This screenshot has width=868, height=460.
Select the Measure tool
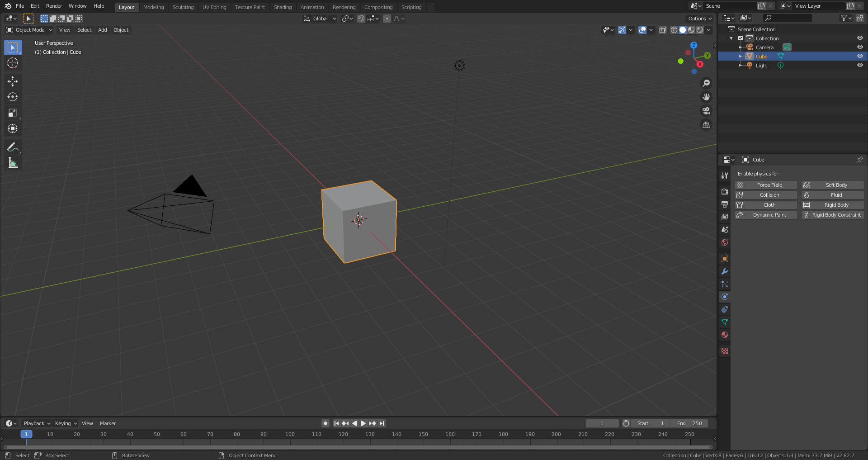(13, 163)
